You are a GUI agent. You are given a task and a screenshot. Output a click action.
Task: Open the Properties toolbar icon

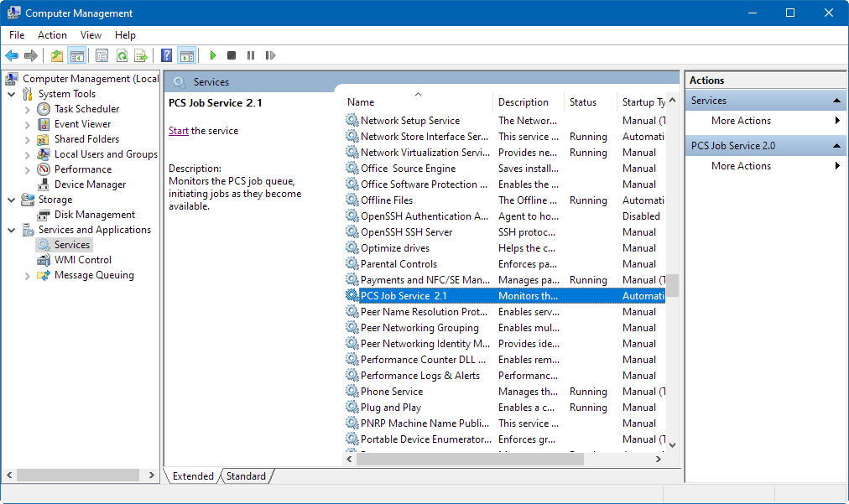(102, 55)
